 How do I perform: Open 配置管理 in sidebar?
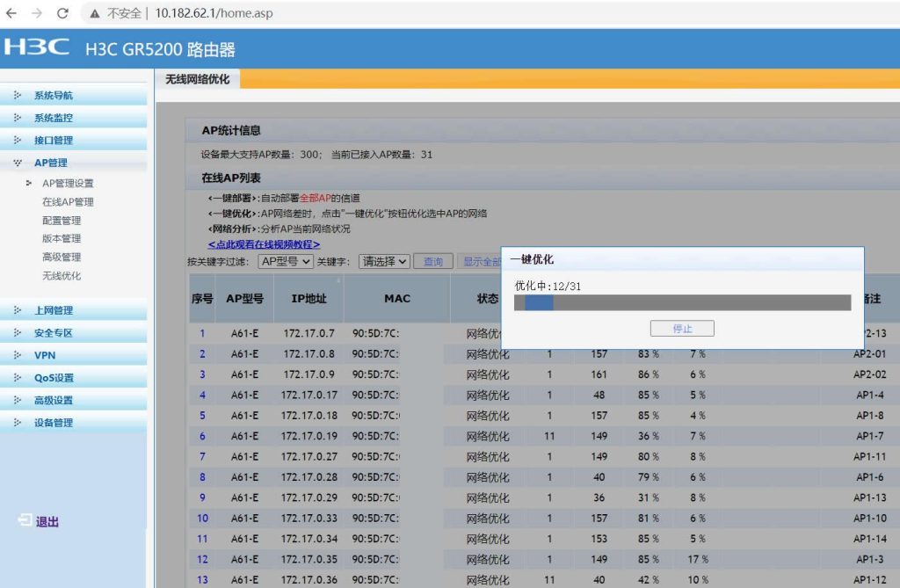62,220
